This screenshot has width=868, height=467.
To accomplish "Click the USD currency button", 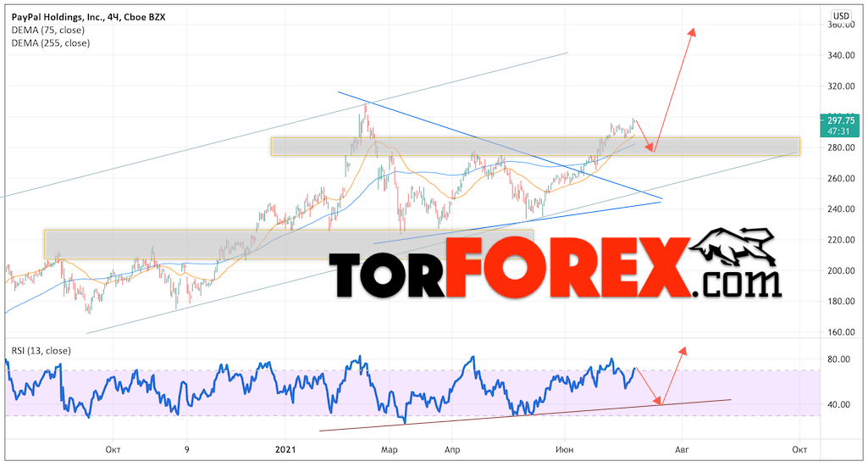I will [841, 16].
